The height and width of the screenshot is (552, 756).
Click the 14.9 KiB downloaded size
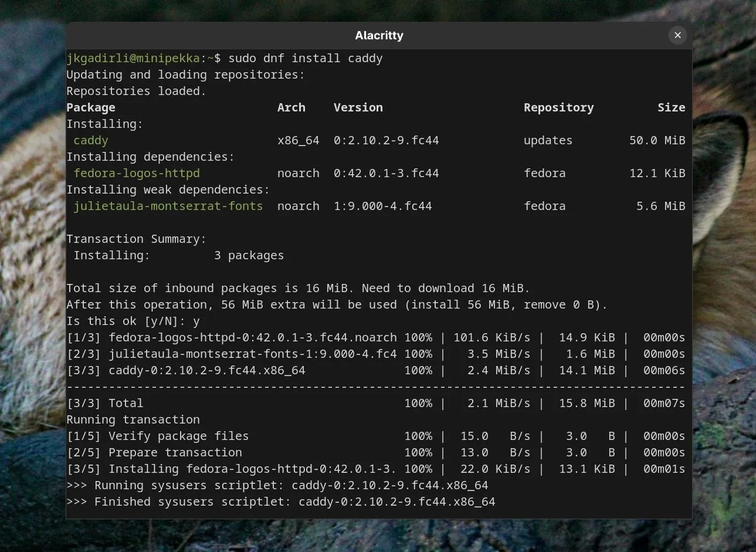(x=587, y=337)
